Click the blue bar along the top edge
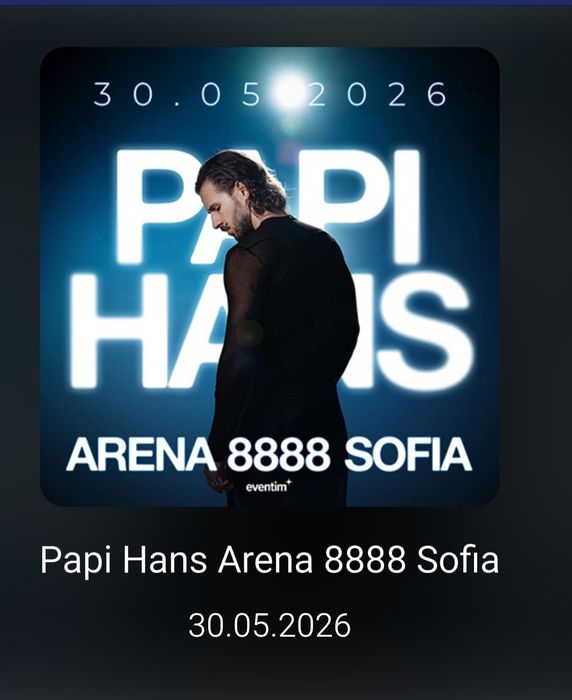Image resolution: width=572 pixels, height=700 pixels. click(286, 2)
